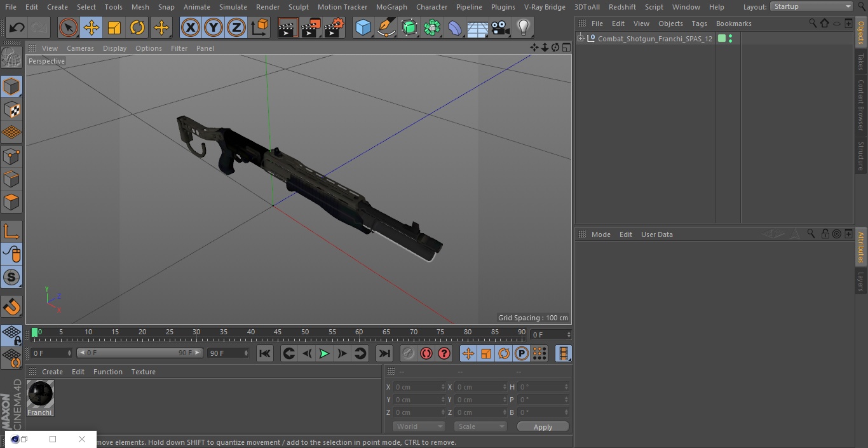The image size is (868, 448).
Task: Add a Cube primitive object
Action: (x=363, y=28)
